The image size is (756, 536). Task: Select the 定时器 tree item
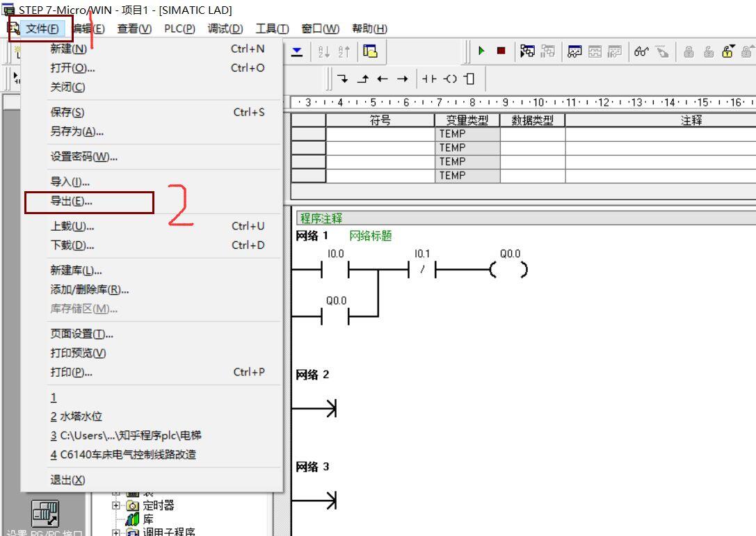click(158, 505)
